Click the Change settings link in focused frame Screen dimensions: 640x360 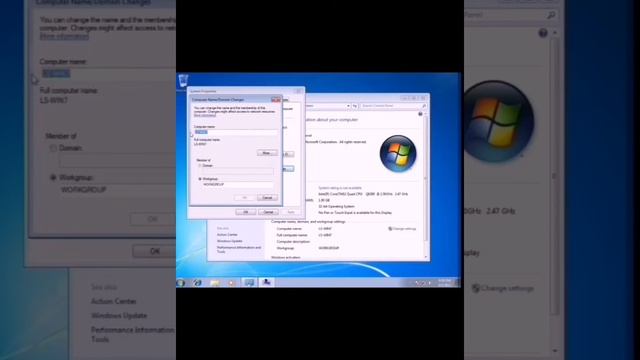(x=402, y=229)
